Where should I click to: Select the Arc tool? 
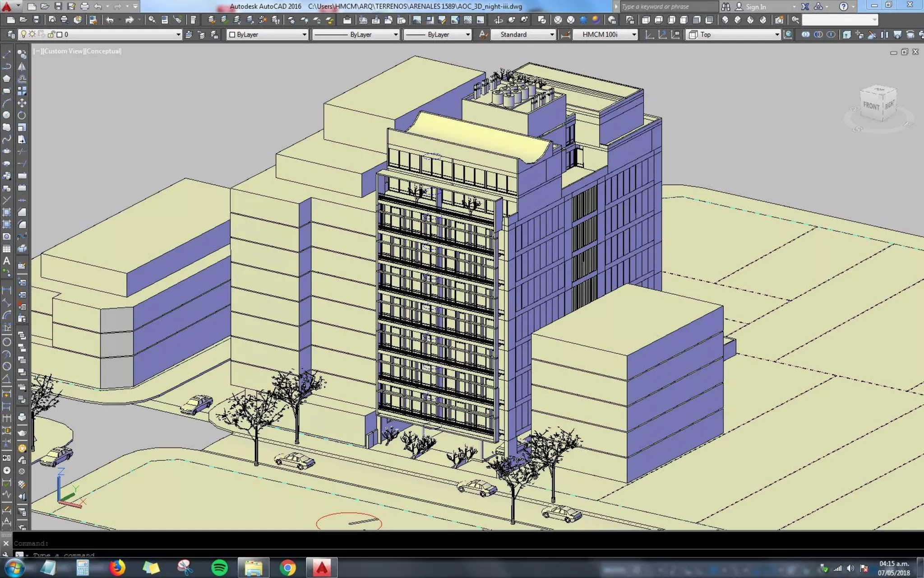pyautogui.click(x=7, y=103)
